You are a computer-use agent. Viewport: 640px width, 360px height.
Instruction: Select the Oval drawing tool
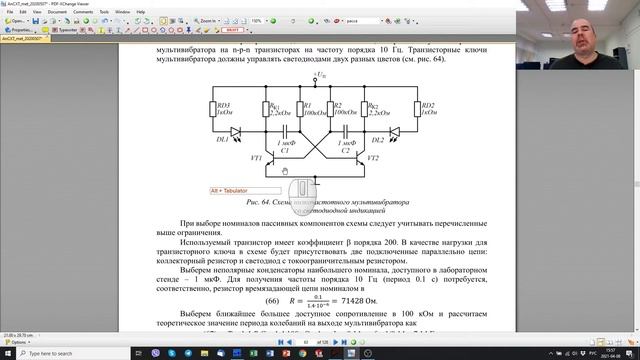click(x=154, y=30)
